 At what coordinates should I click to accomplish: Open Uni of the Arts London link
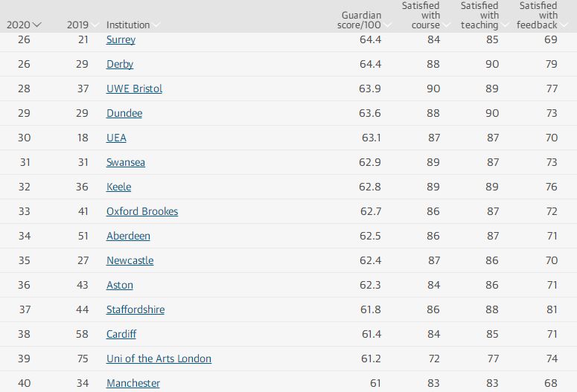(159, 359)
